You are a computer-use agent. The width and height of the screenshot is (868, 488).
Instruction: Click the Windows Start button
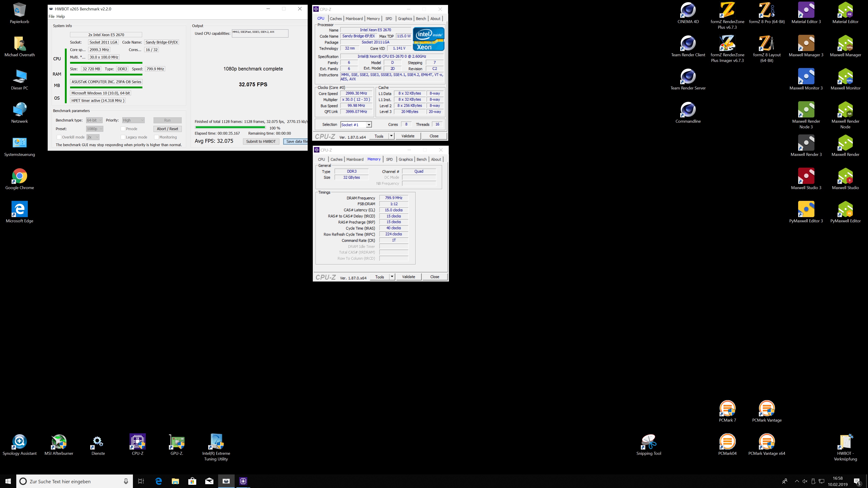click(8, 481)
